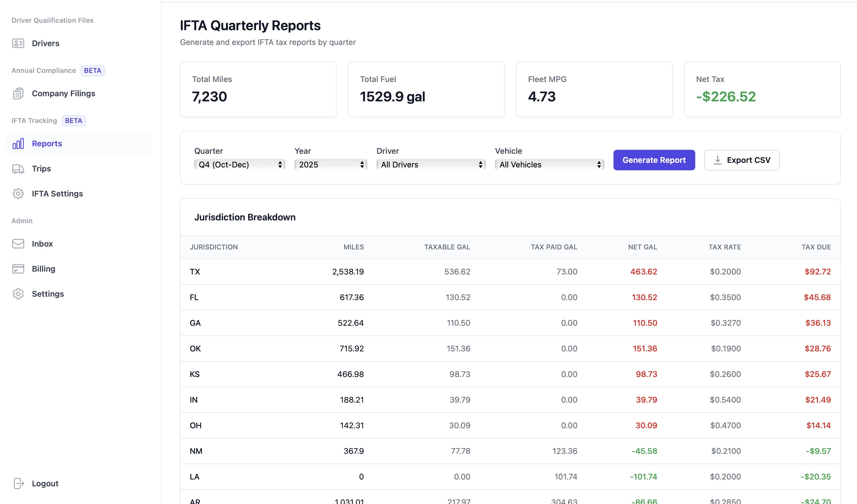Select the TX jurisdiction row
The height and width of the screenshot is (504, 857).
(x=510, y=272)
